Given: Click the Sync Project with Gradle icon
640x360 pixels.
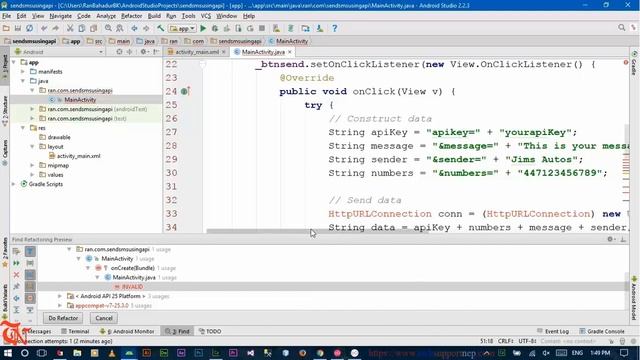Looking at the screenshot, I should [291, 28].
